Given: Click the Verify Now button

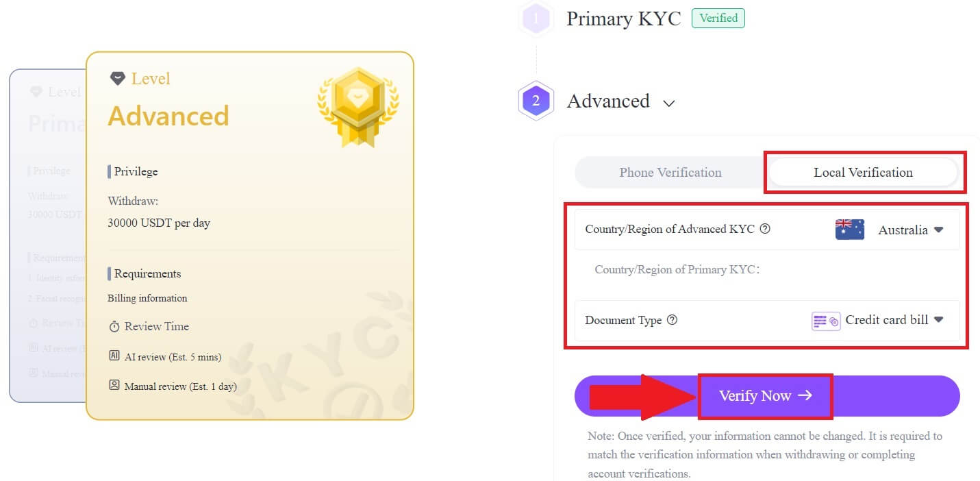Looking at the screenshot, I should click(765, 395).
